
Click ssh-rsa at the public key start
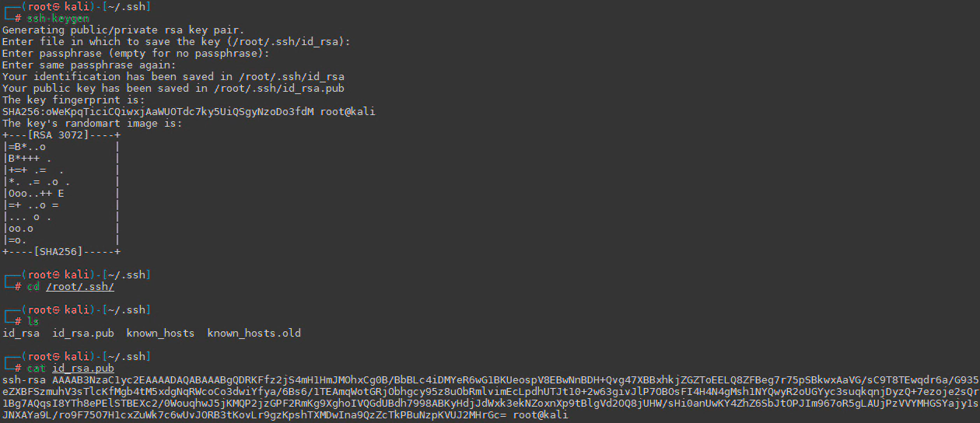(23, 379)
